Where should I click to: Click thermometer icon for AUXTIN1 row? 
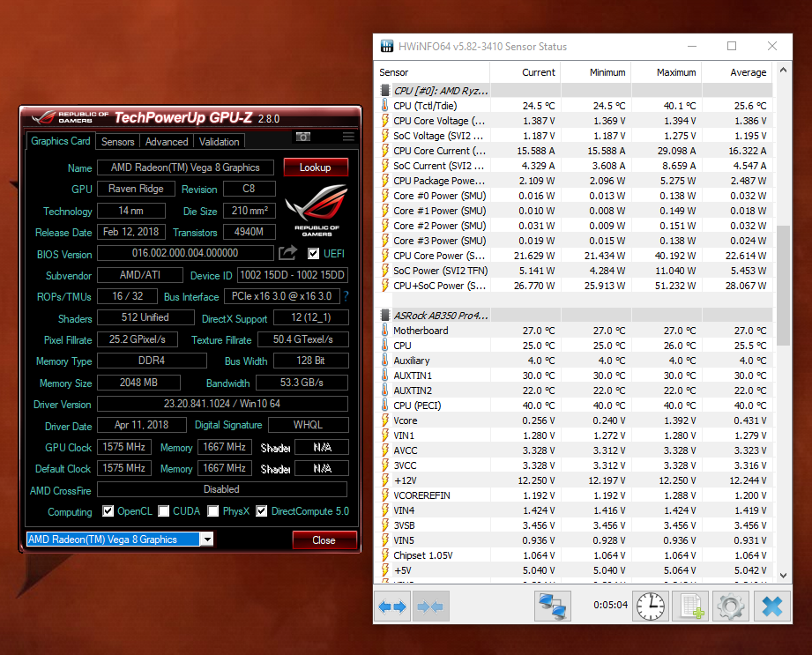coord(384,376)
